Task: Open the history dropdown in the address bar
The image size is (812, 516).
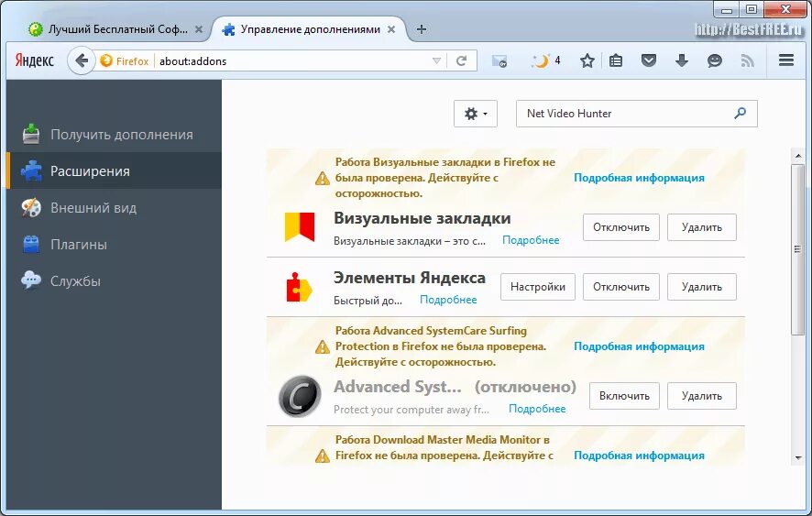Action: click(x=436, y=61)
